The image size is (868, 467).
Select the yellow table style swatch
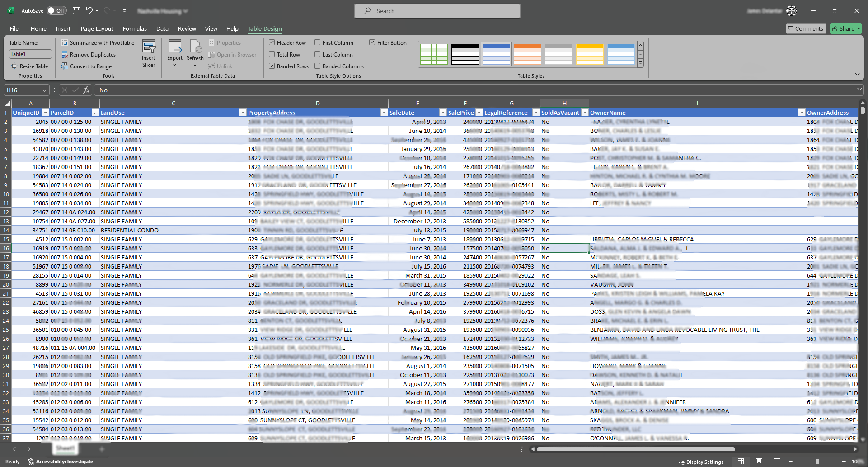point(590,54)
